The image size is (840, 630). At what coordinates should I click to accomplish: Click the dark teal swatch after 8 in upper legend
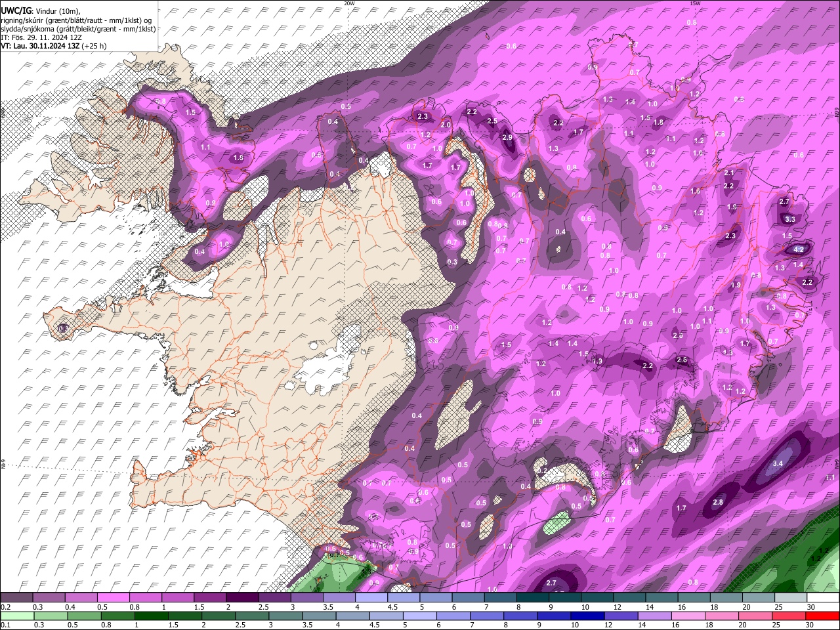(533, 597)
